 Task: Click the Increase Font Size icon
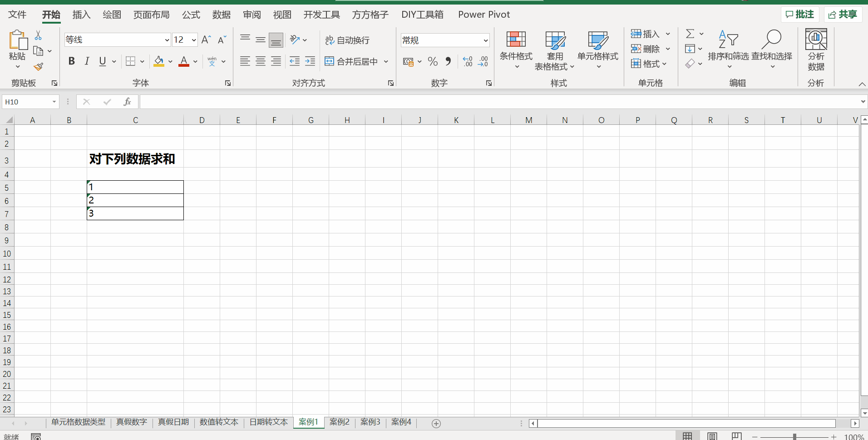(206, 40)
